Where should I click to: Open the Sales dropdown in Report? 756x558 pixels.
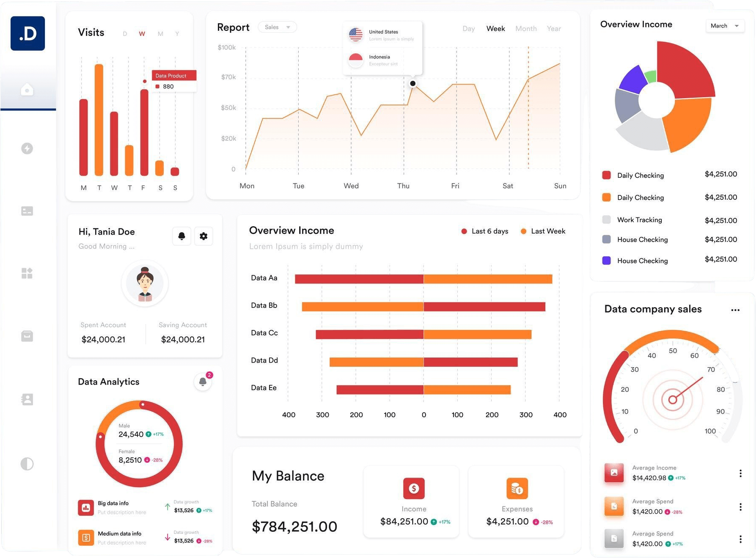[277, 27]
